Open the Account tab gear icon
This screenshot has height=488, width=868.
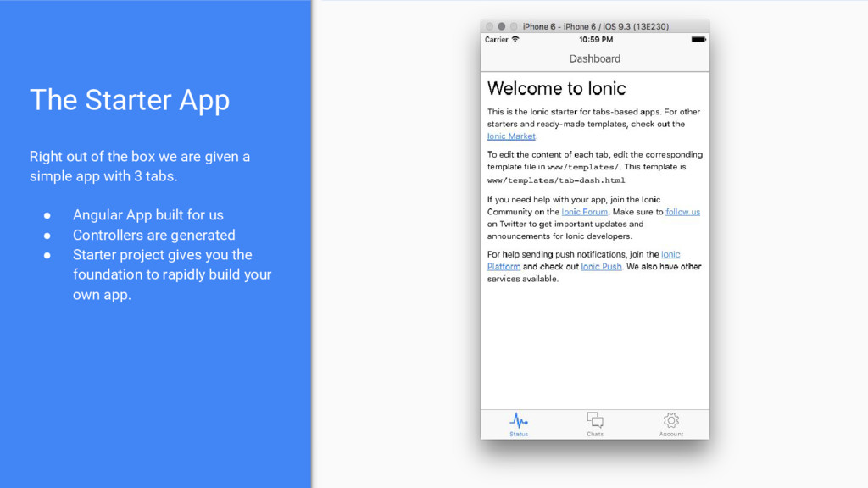tap(671, 420)
